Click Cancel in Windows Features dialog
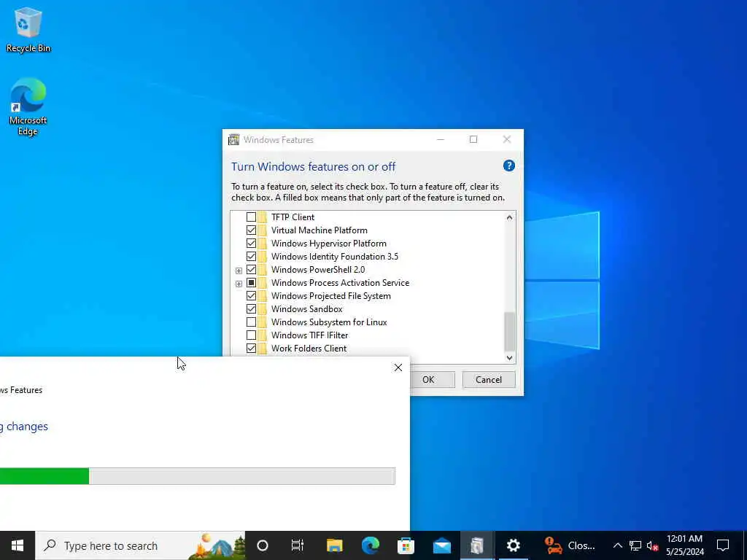 (x=489, y=379)
